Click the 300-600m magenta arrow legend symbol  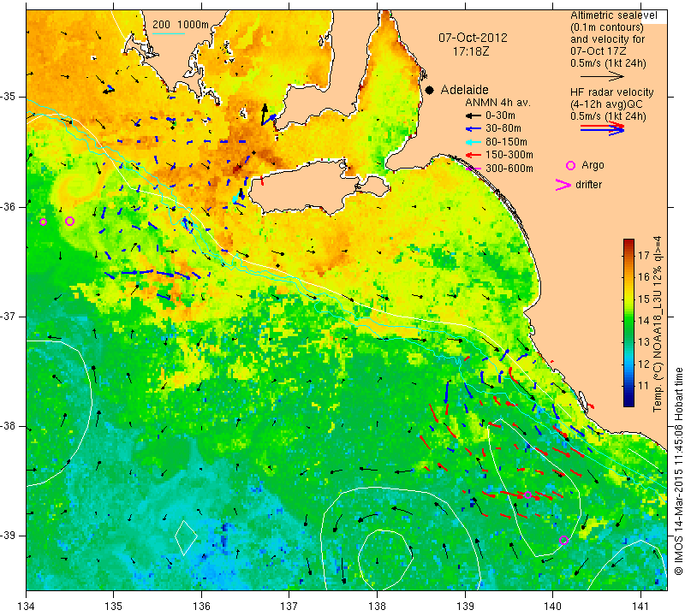tap(473, 168)
